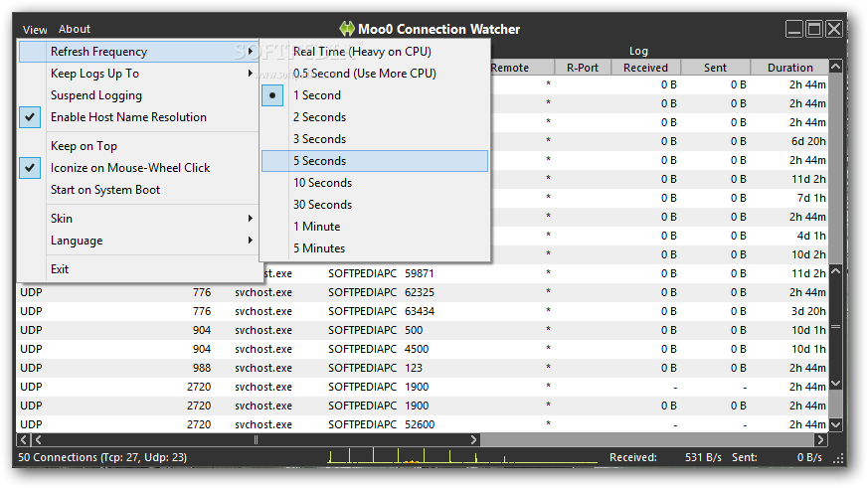Expand the Language submenu
The image size is (868, 488).
[x=138, y=241]
